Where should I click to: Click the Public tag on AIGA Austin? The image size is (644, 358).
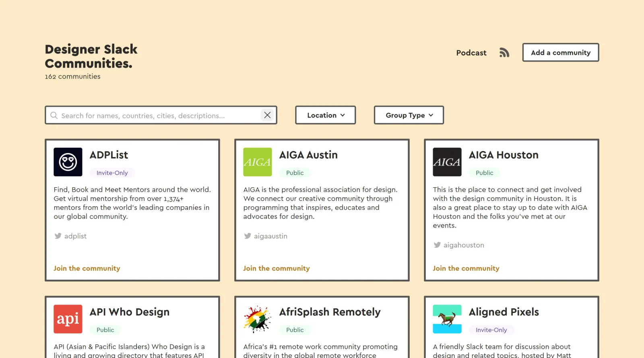pyautogui.click(x=295, y=173)
